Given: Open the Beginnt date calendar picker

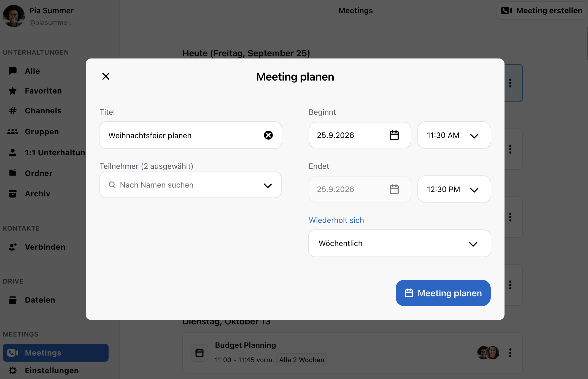Looking at the screenshot, I should (394, 135).
